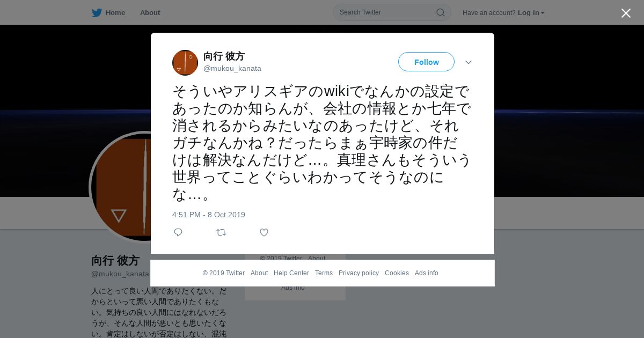Open the Cookies footer link

coord(397,273)
